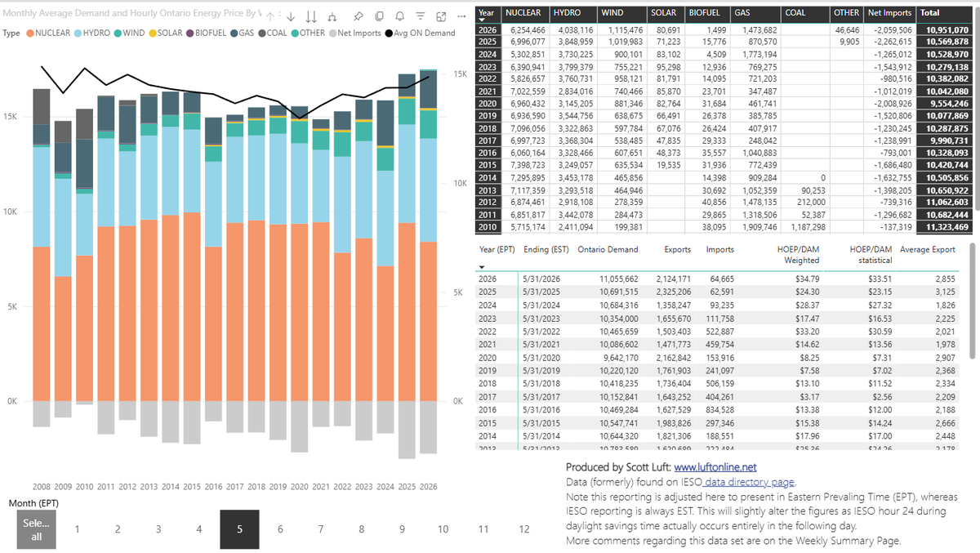The image size is (980, 553).
Task: Select all months in Month slicer
Action: point(36,529)
